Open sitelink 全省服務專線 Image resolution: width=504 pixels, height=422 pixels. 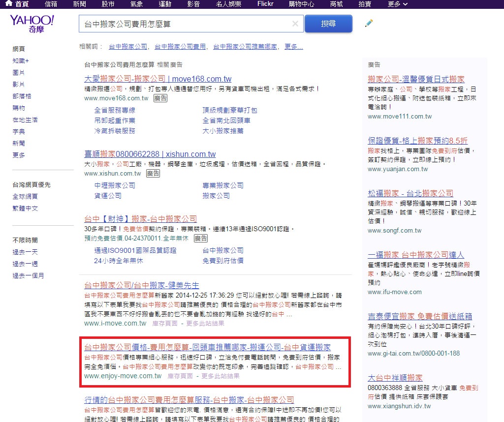tap(115, 110)
